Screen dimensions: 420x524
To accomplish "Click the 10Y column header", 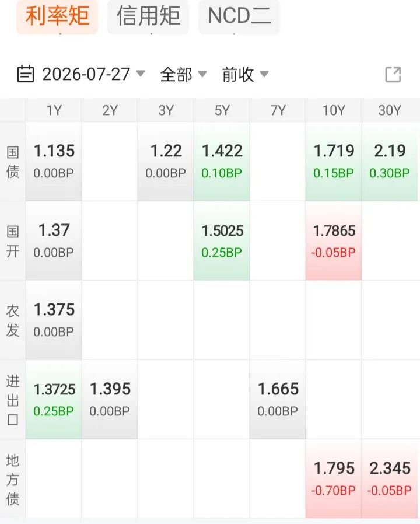I will pos(334,110).
